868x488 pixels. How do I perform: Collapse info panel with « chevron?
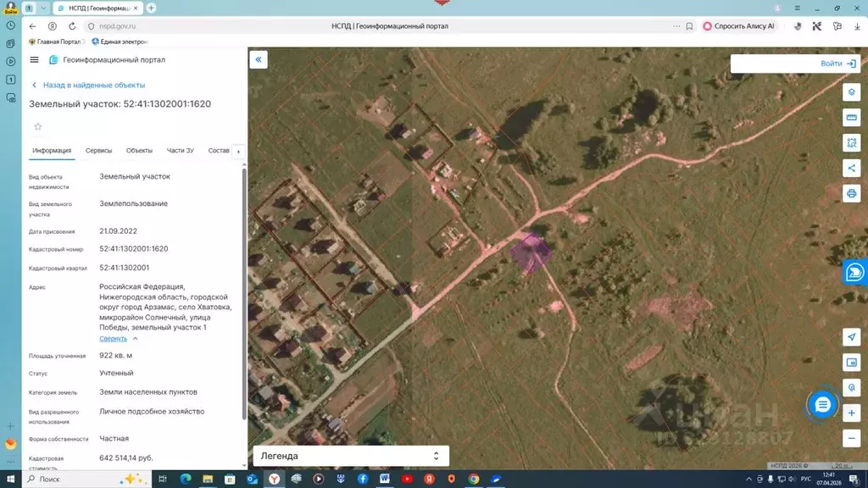click(259, 59)
